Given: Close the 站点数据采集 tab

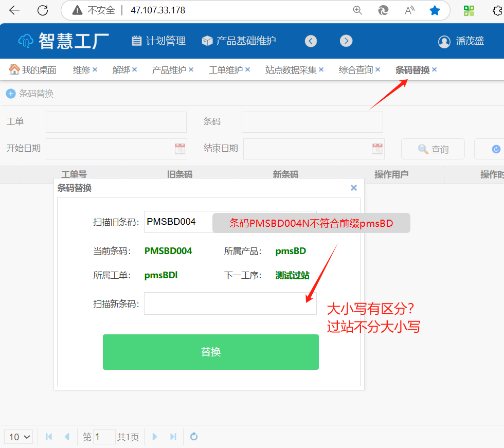Looking at the screenshot, I should tap(321, 69).
